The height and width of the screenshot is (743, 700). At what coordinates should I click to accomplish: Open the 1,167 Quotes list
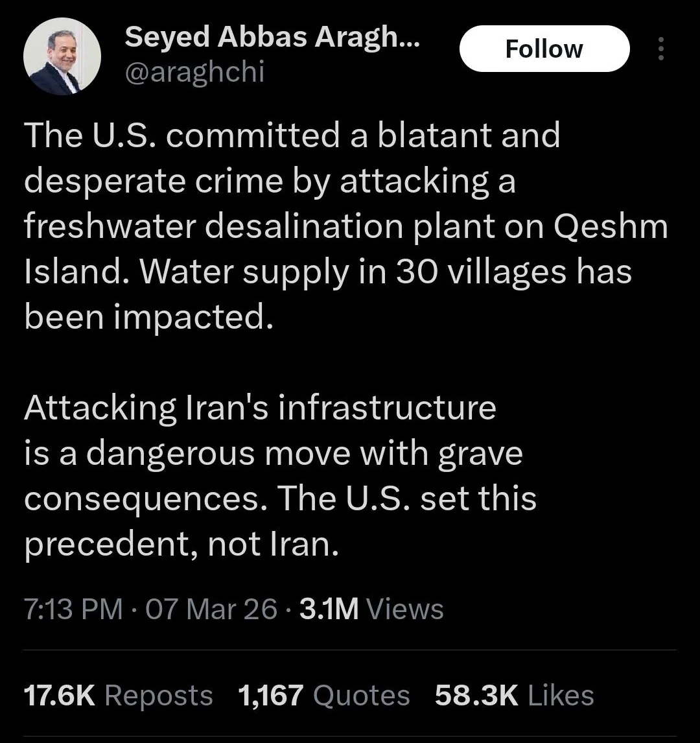[323, 696]
